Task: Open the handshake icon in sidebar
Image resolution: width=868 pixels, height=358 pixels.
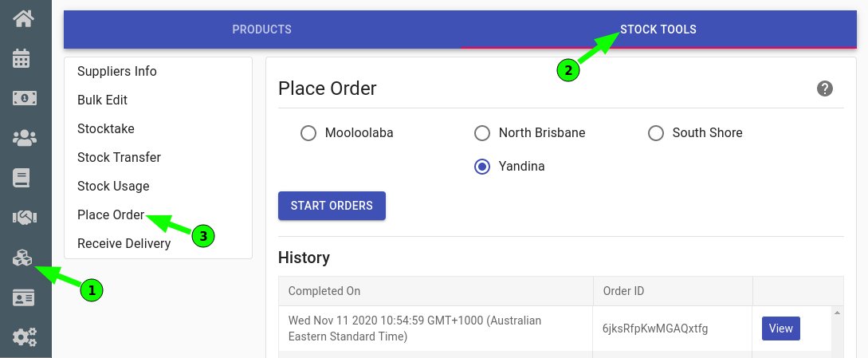Action: [x=25, y=218]
